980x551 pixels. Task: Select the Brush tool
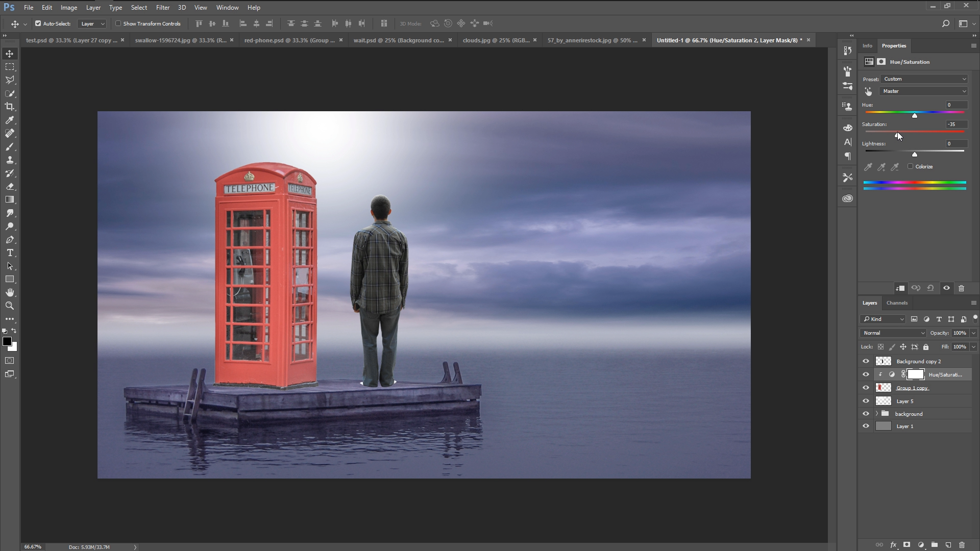pyautogui.click(x=10, y=146)
